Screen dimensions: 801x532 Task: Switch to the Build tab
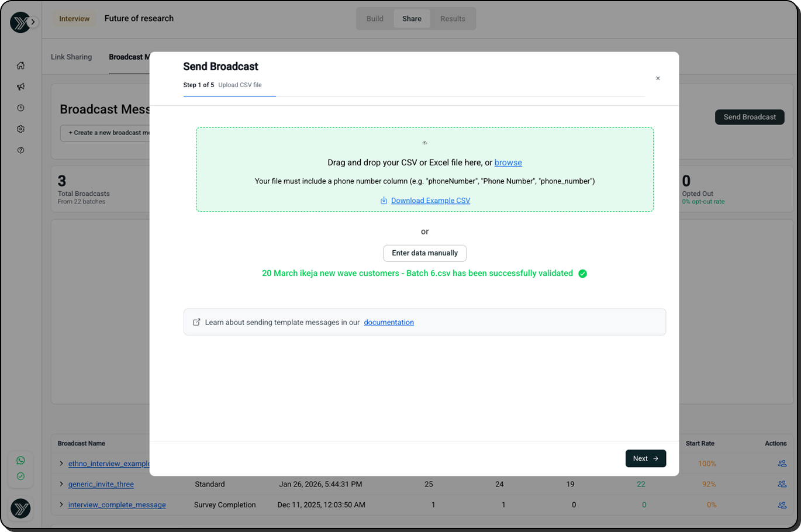[x=375, y=19]
